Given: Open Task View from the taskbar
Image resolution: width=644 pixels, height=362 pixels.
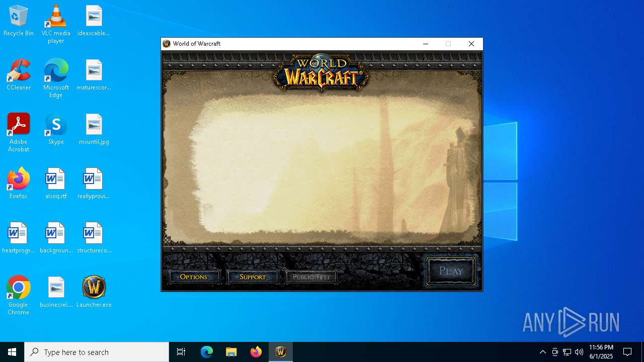Looking at the screenshot, I should [181, 352].
